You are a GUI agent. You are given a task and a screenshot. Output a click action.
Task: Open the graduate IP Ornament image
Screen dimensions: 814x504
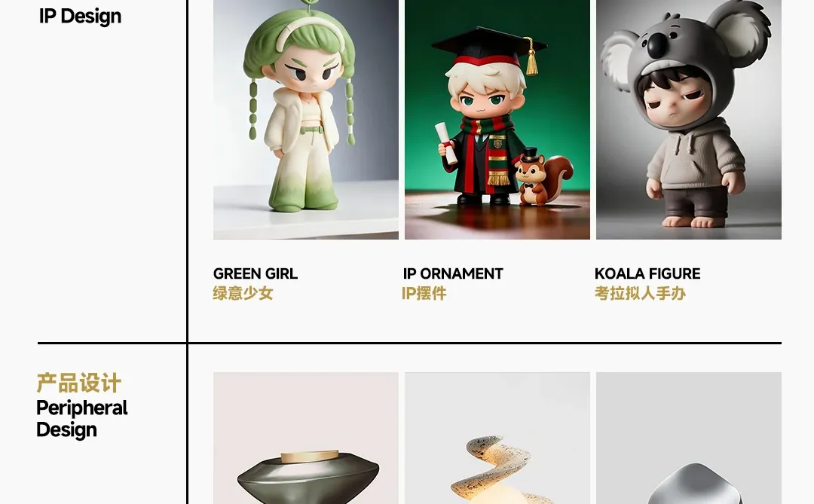pyautogui.click(x=497, y=119)
